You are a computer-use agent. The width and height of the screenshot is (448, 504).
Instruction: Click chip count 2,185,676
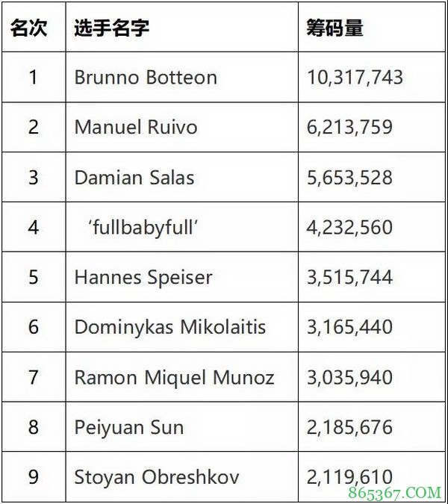pyautogui.click(x=349, y=427)
